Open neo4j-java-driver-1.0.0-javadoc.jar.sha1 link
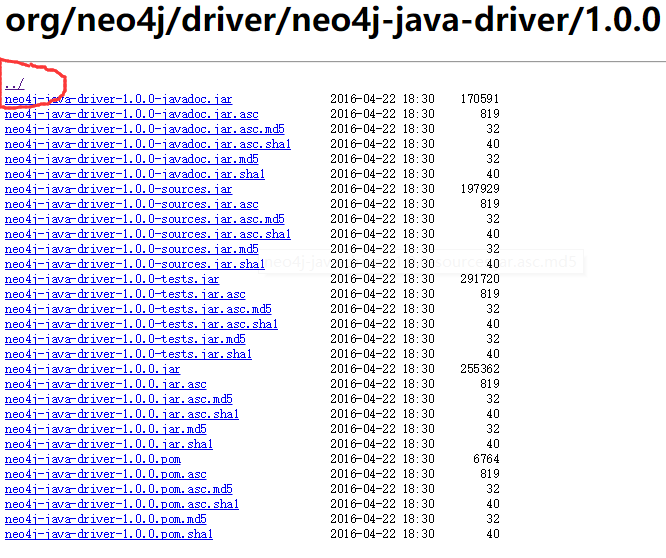 tap(135, 174)
